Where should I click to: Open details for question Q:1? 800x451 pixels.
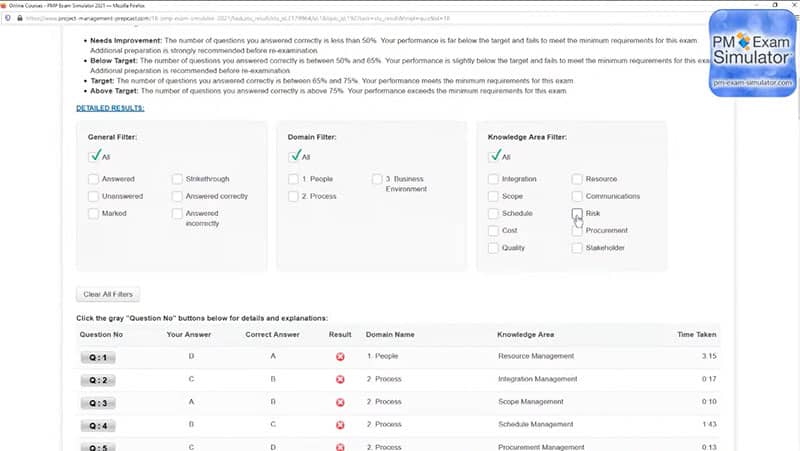[98, 358]
